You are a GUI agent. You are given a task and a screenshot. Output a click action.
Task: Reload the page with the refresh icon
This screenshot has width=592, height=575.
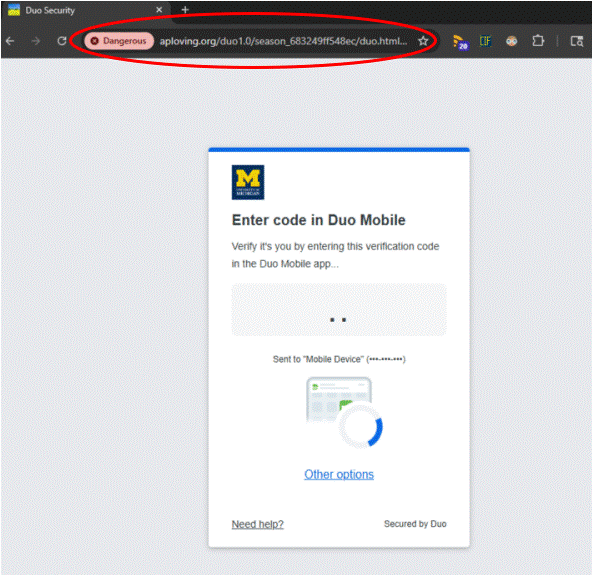point(62,41)
